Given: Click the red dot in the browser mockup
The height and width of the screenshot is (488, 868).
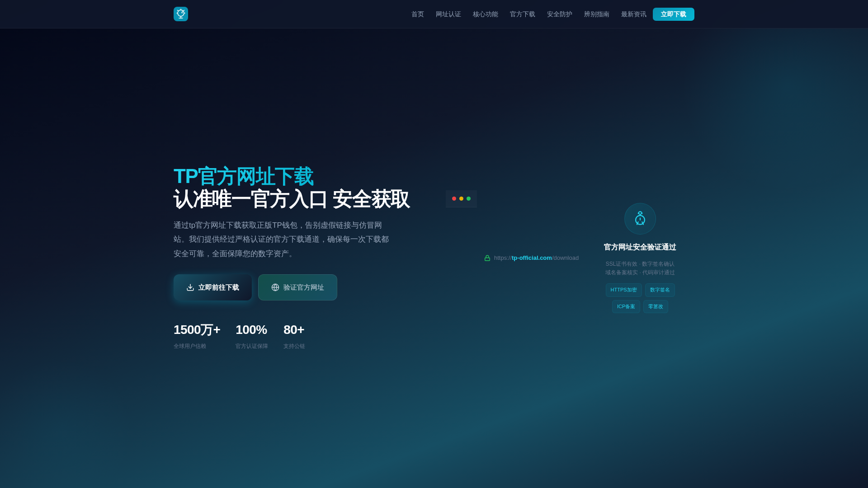Looking at the screenshot, I should click(x=454, y=199).
